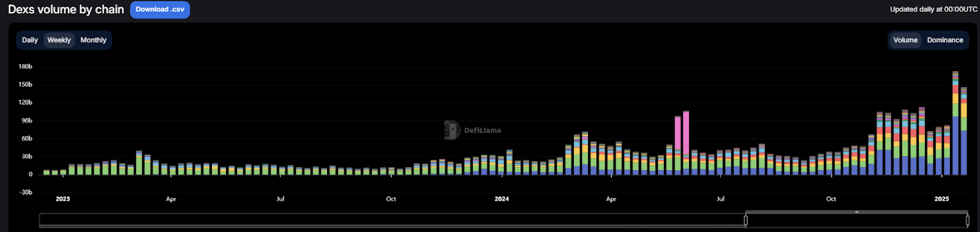980x232 pixels.
Task: Select the Weekly interval option
Action: (x=59, y=40)
